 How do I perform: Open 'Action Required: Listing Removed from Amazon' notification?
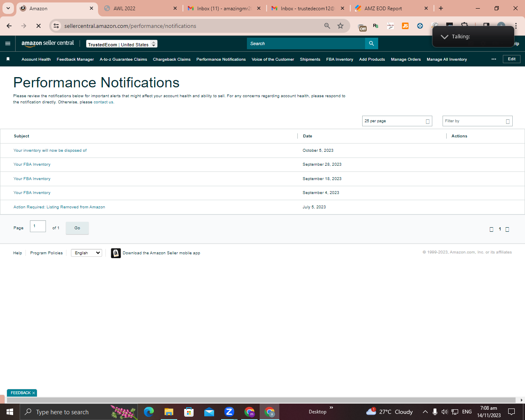pyautogui.click(x=59, y=207)
